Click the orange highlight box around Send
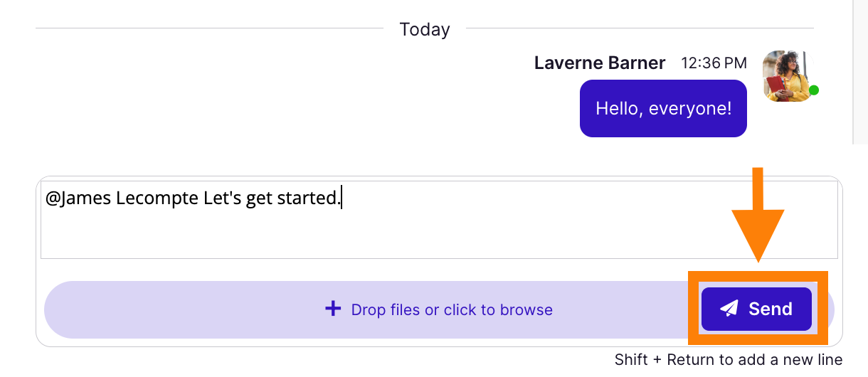Viewport: 868px width, 377px height. click(758, 309)
